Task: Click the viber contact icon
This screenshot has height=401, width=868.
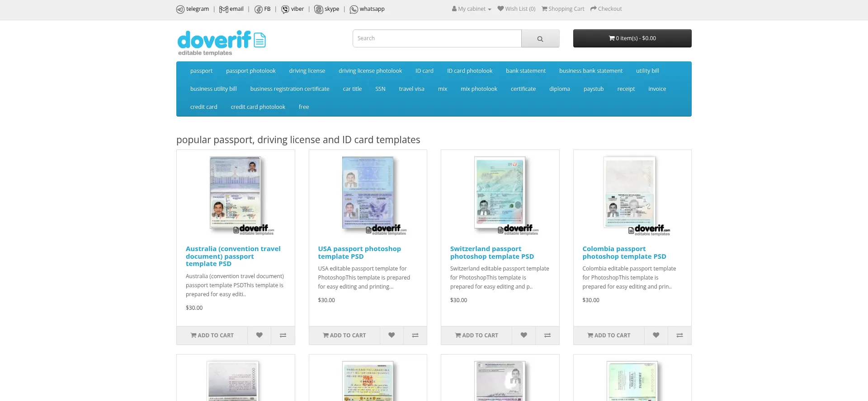Action: tap(285, 9)
